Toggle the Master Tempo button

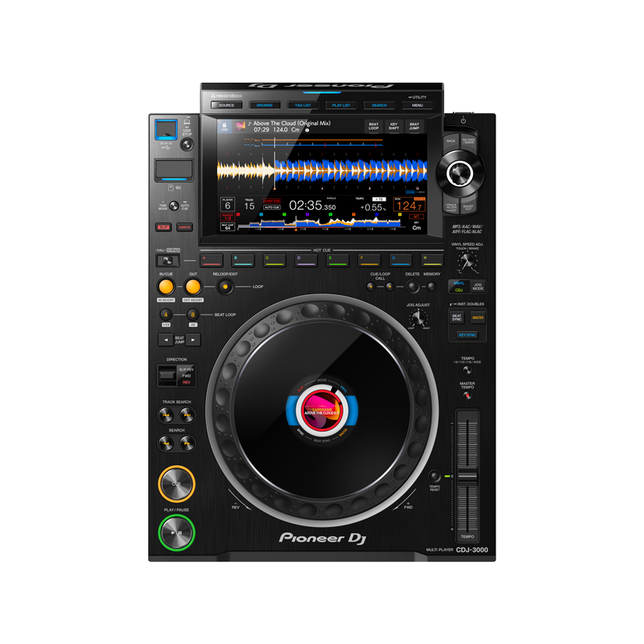pos(467,397)
